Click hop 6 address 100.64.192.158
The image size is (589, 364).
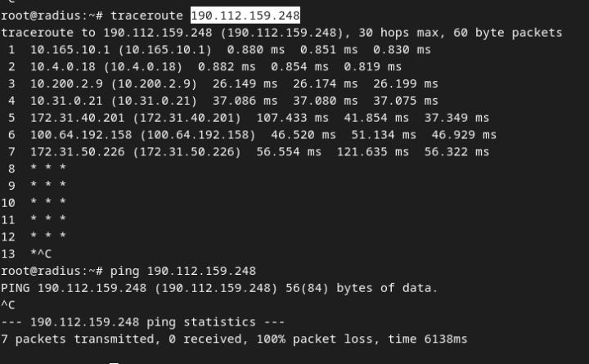coord(81,134)
